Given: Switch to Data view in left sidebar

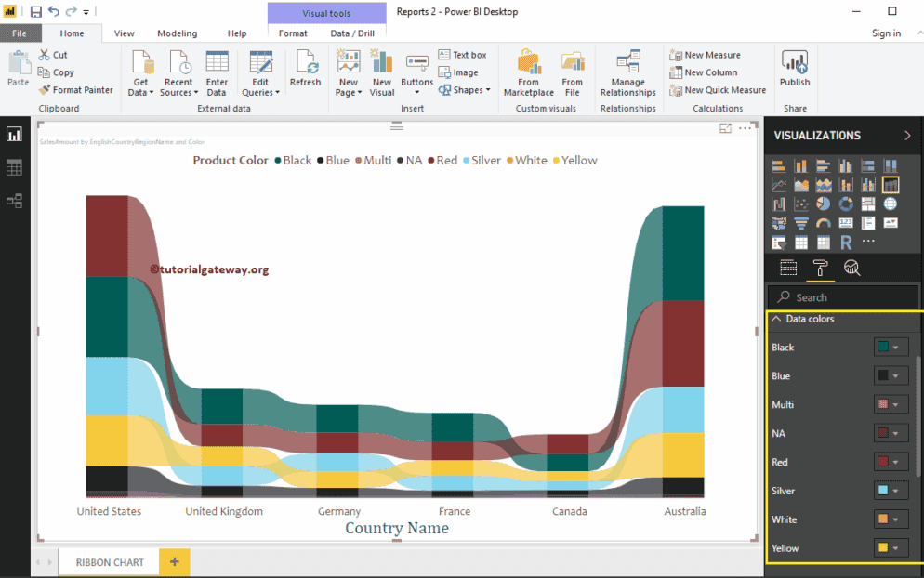Looking at the screenshot, I should pyautogui.click(x=14, y=167).
